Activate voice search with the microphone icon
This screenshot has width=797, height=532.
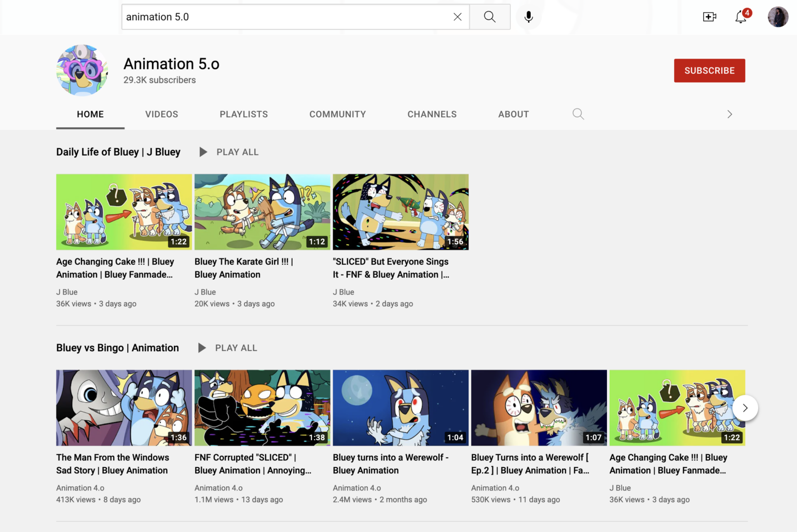529,17
